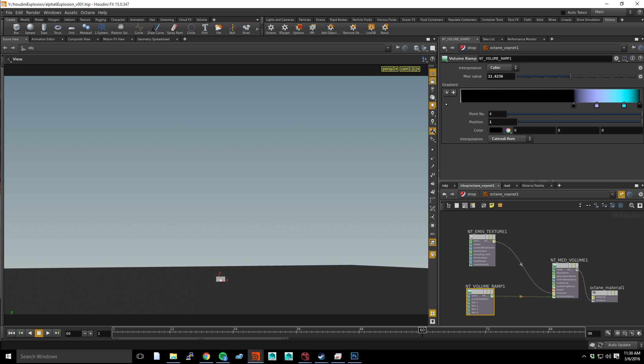Select the Font tool
Image resolution: width=644 pixels, height=364 pixels.
(x=205, y=29)
